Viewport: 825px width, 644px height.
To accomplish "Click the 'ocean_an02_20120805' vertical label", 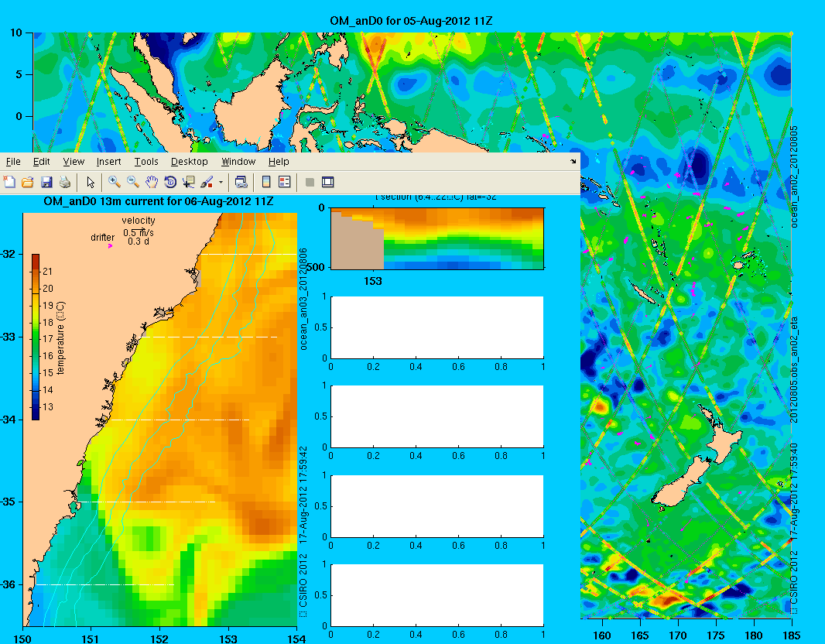I will point(795,176).
